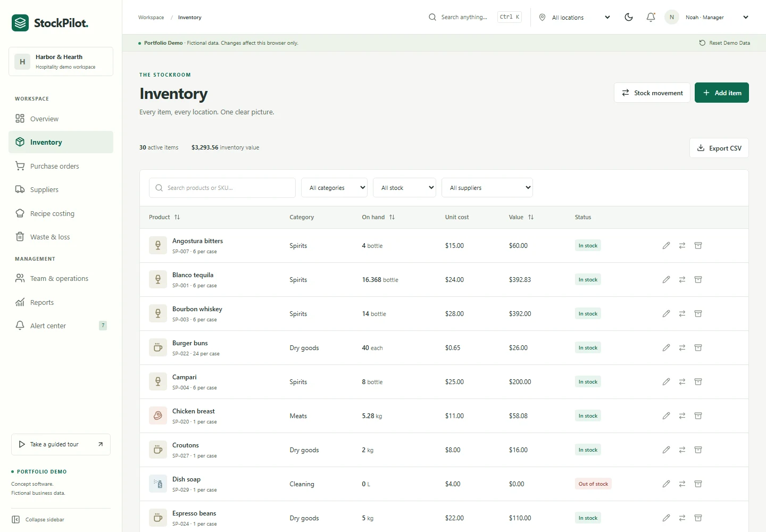The image size is (766, 532).
Task: Open Waste & loss section
Action: click(61, 237)
